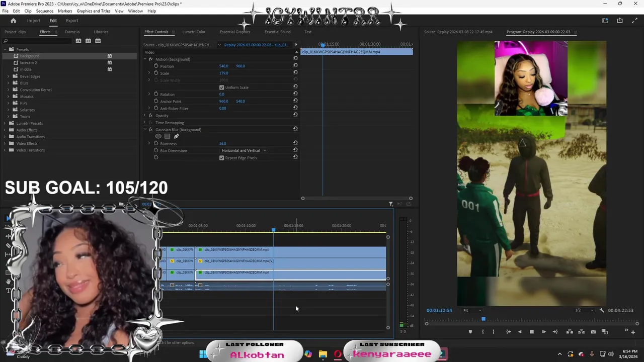Viewport: 644px width, 362px height.
Task: Open the Fit zoom level dropdown
Action: (x=472, y=310)
